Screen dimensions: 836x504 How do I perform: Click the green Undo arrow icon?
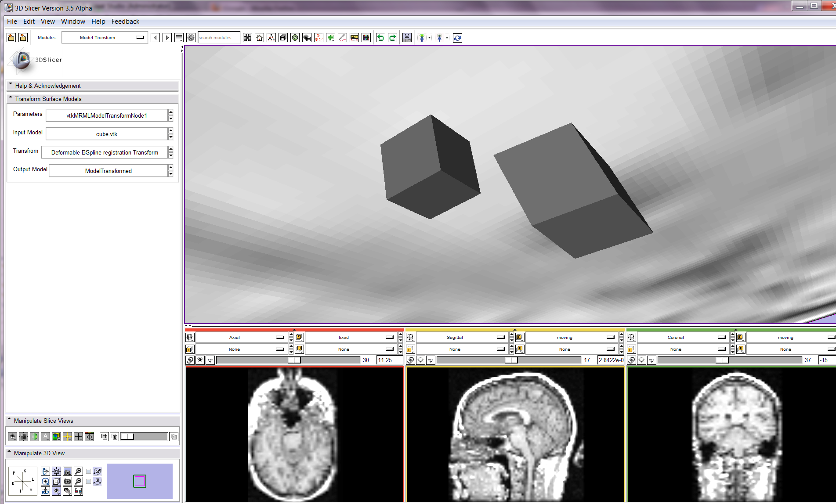coord(380,38)
